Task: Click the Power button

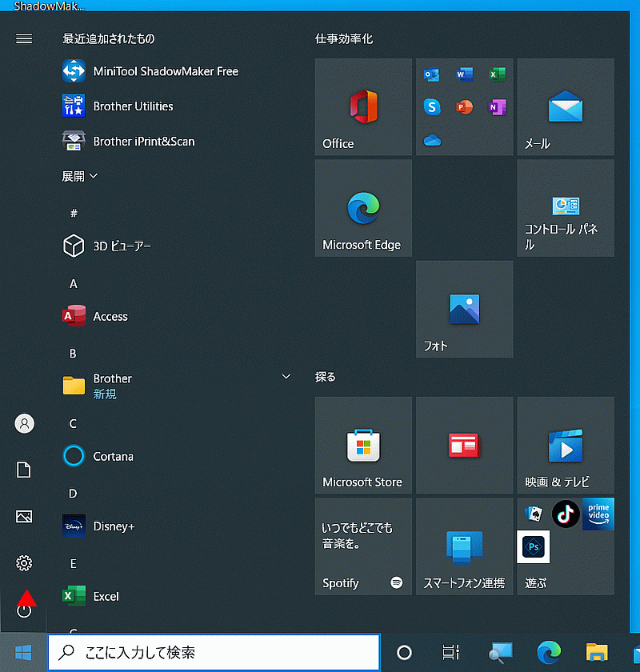Action: tap(24, 610)
